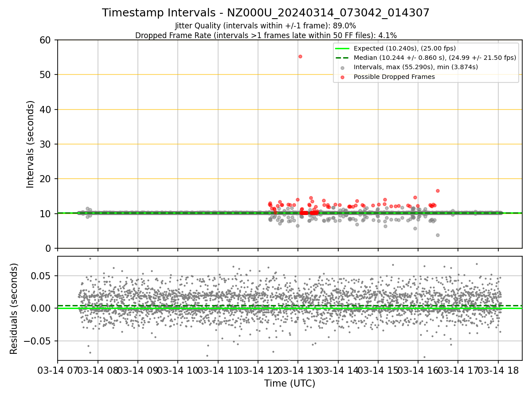Click the plot title 'Timestamp Intervals - NZ000U_20240314_073042_014307'
This screenshot has width=532, height=399.
click(x=266, y=13)
